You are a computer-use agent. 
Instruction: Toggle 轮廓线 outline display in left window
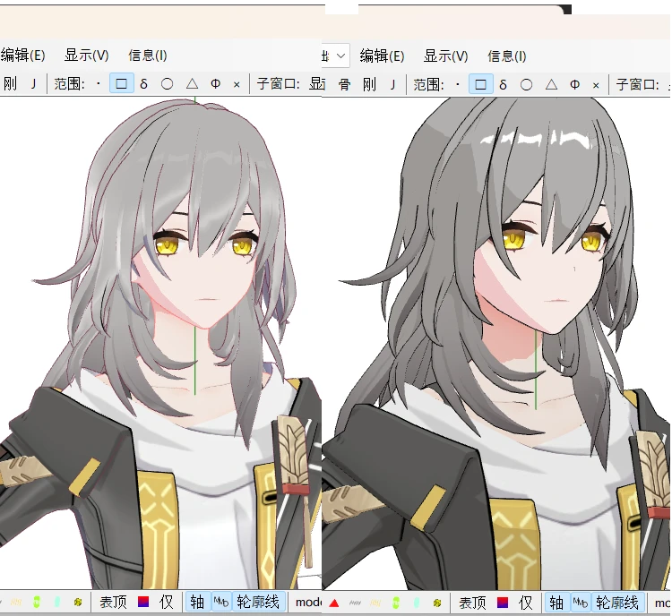pos(258,602)
